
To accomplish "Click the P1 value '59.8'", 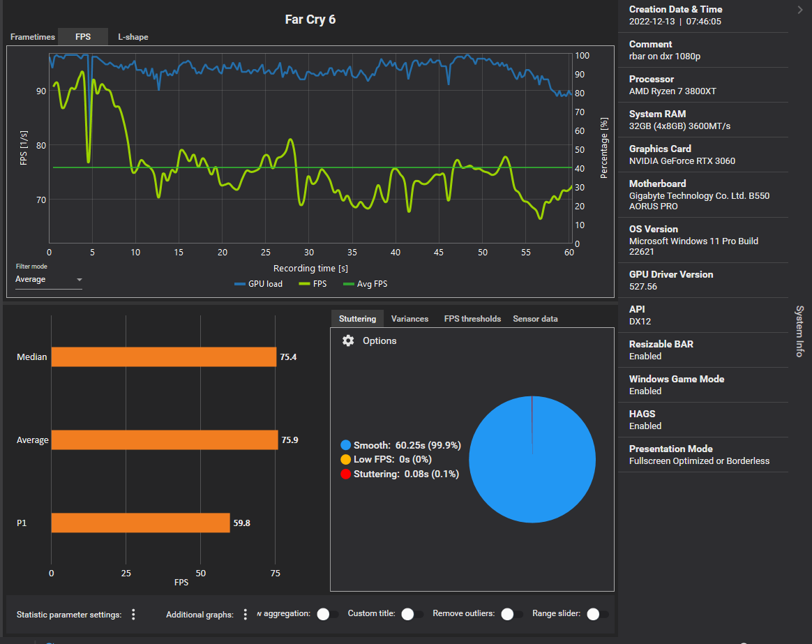I will click(241, 523).
